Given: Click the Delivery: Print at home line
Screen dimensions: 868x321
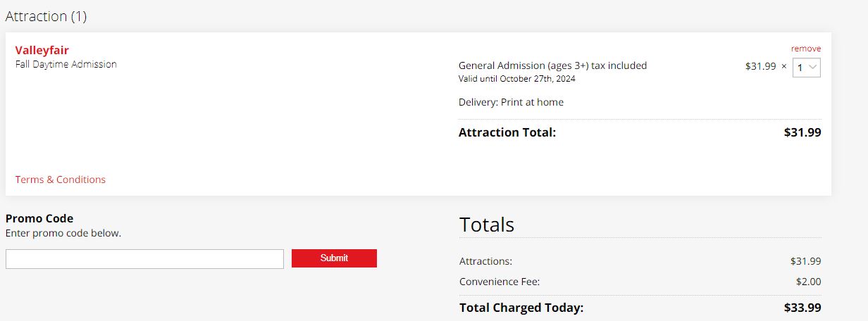Looking at the screenshot, I should coord(511,102).
